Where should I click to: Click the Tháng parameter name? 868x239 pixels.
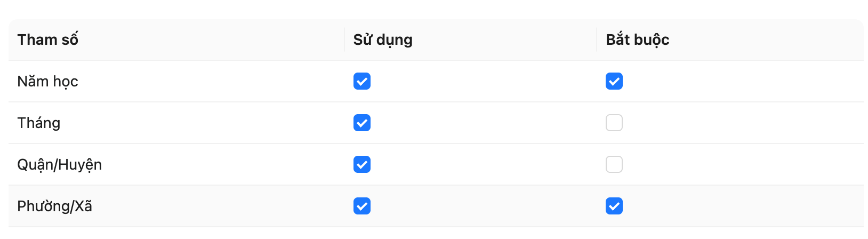click(x=39, y=123)
